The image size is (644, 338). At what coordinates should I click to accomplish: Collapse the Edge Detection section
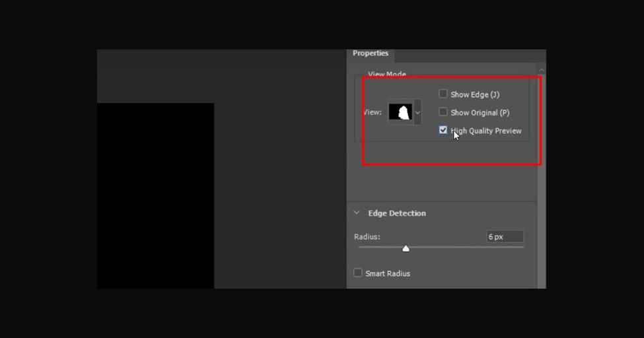pyautogui.click(x=357, y=213)
